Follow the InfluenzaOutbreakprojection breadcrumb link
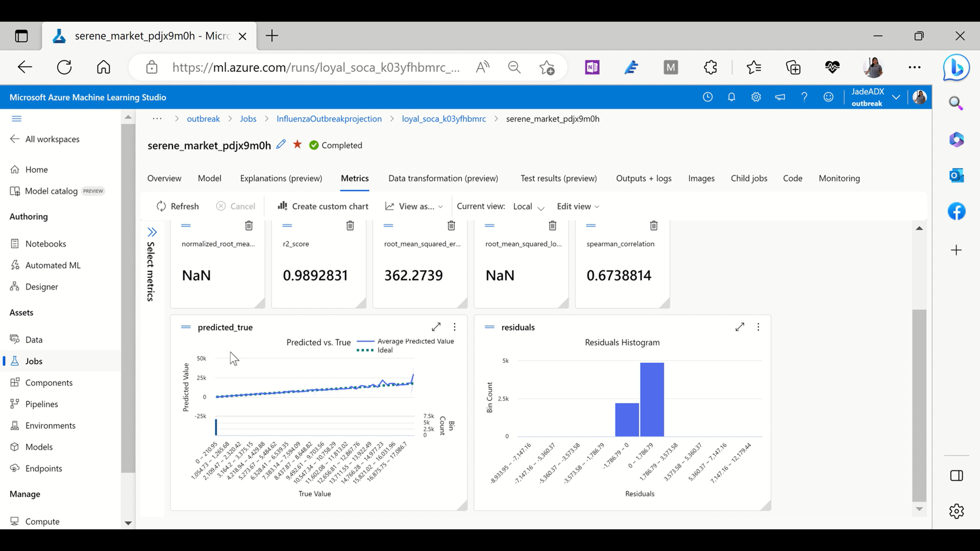This screenshot has height=551, width=980. [x=329, y=119]
